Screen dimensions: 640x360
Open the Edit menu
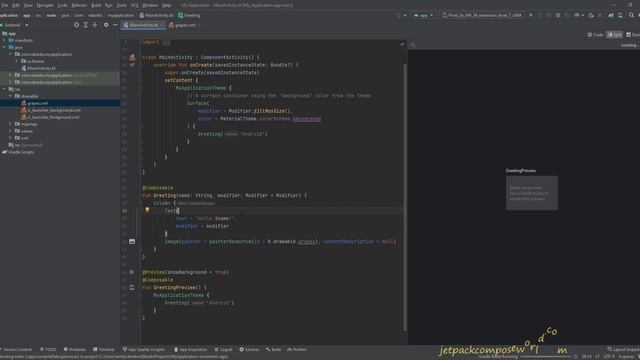(16, 5)
